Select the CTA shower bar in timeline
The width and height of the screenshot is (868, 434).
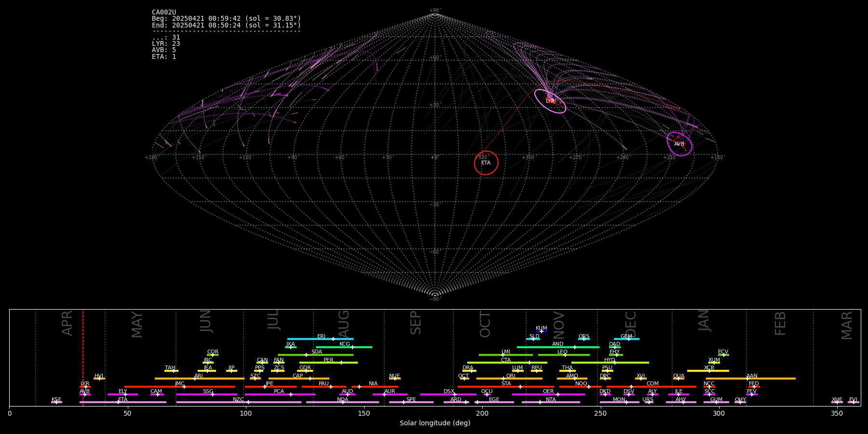[507, 363]
